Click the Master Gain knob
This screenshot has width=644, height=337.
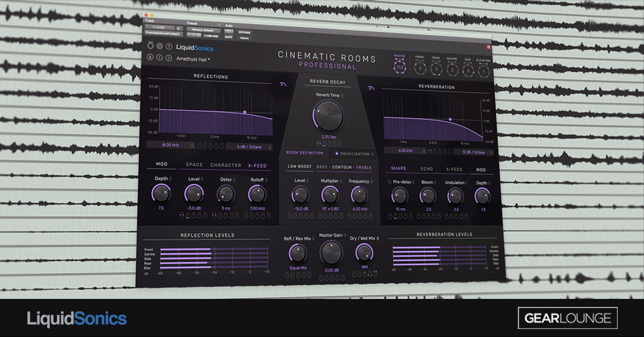pos(331,251)
